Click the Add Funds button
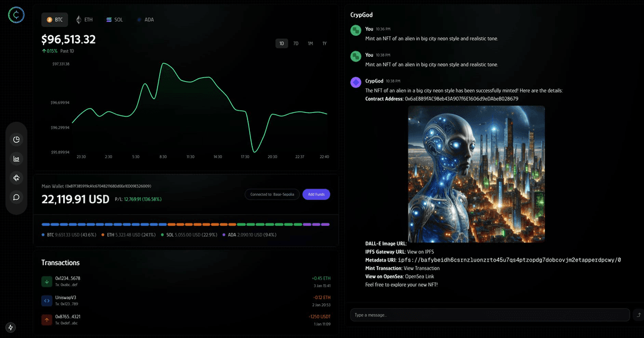 [315, 194]
